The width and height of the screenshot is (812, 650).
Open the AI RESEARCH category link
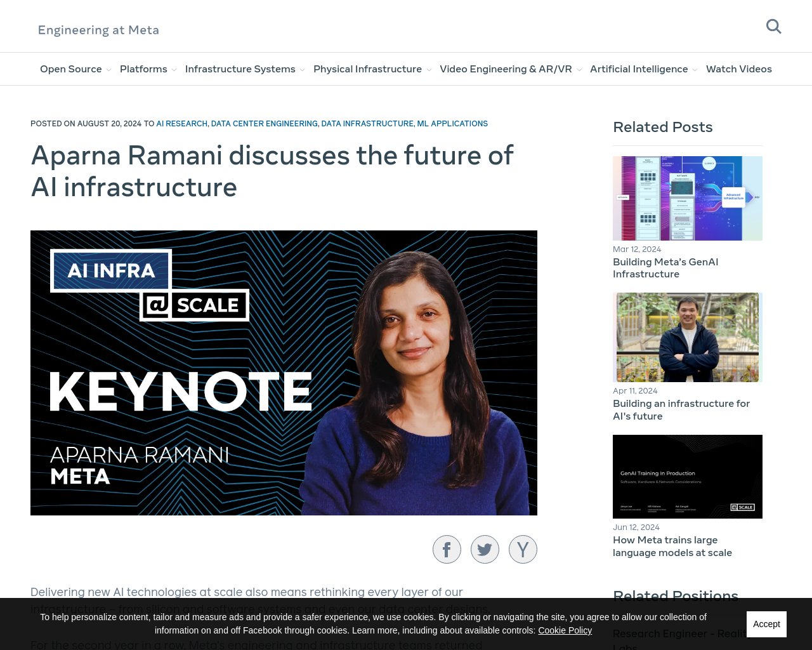[x=181, y=124]
